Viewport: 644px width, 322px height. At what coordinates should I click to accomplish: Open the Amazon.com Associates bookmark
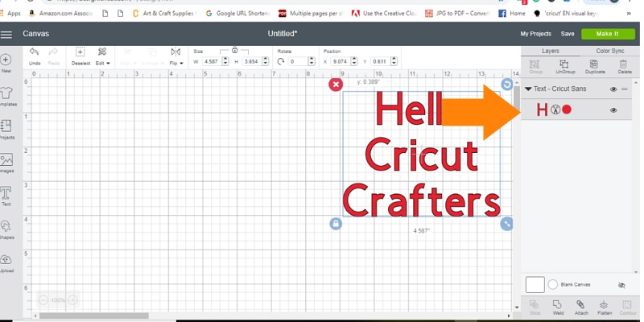[61, 13]
